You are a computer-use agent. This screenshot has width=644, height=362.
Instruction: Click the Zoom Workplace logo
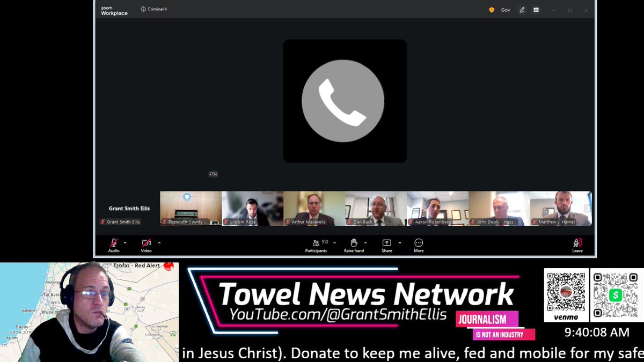point(114,10)
